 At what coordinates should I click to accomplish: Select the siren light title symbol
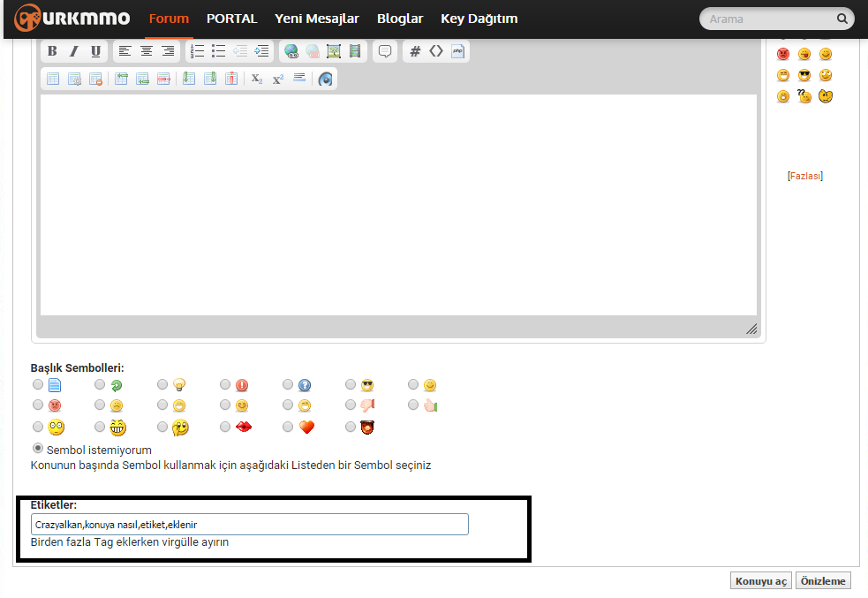coord(351,427)
